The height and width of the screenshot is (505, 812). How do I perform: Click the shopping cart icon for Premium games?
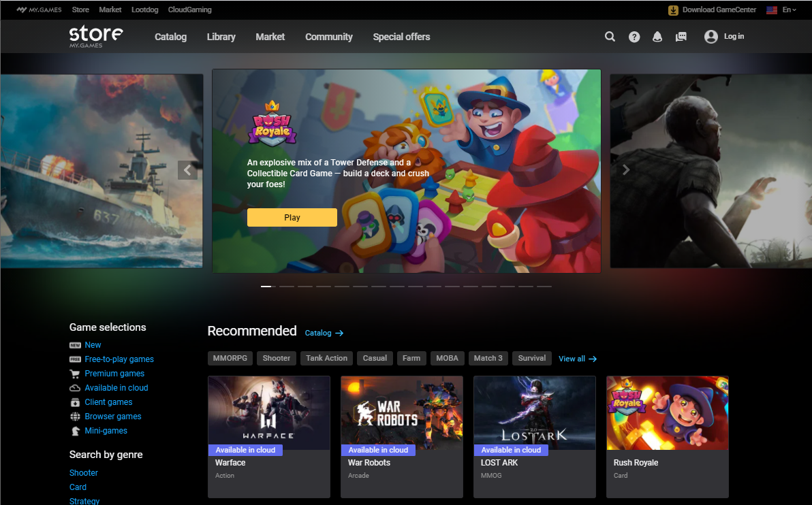(x=75, y=374)
